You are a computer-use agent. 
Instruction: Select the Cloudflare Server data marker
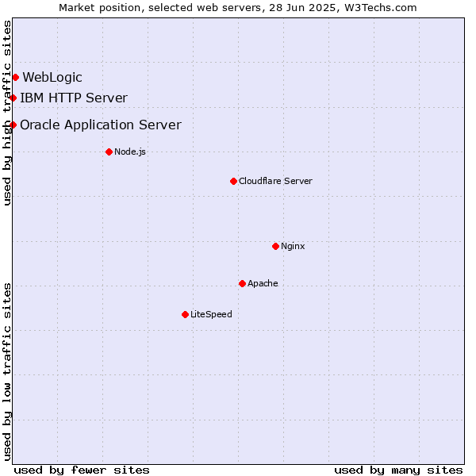[x=233, y=181]
